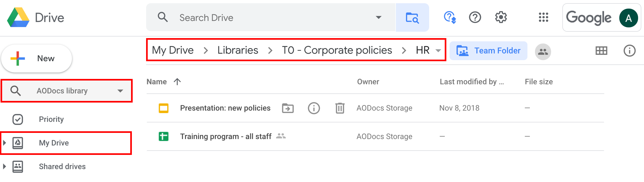Open the HR folder dropdown menu
644x182 pixels.
(438, 50)
